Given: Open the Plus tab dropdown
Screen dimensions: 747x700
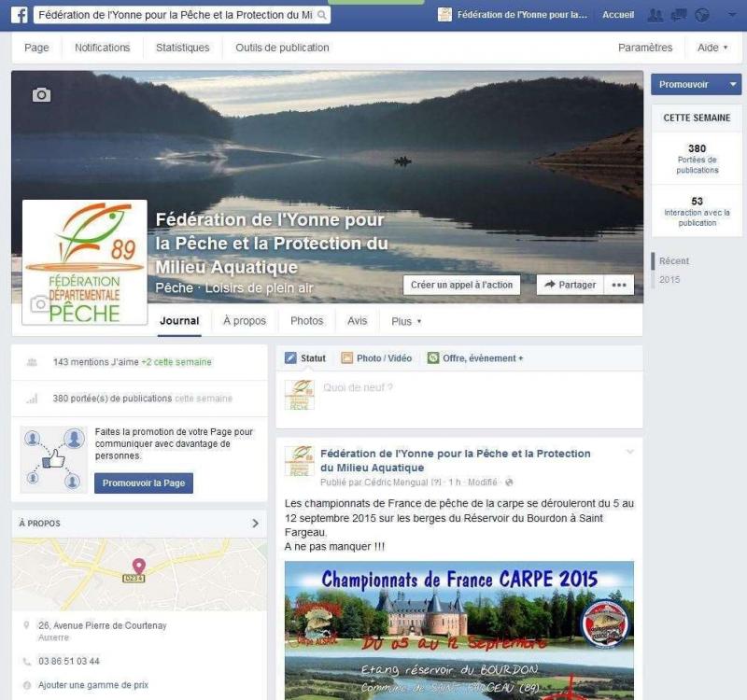Looking at the screenshot, I should click(x=406, y=321).
